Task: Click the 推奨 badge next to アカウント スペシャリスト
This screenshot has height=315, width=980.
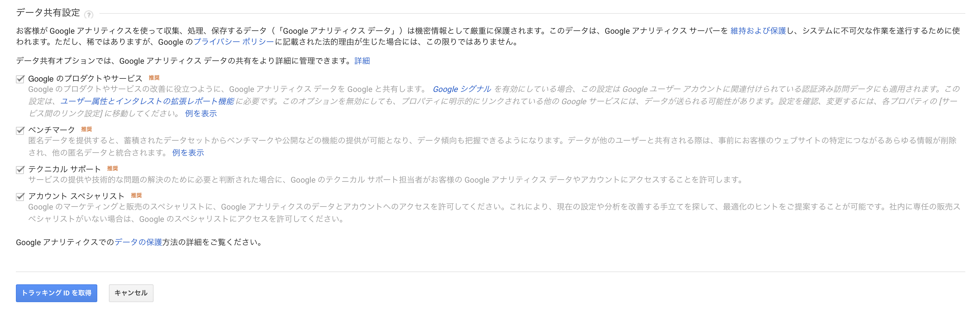Action: point(136,195)
